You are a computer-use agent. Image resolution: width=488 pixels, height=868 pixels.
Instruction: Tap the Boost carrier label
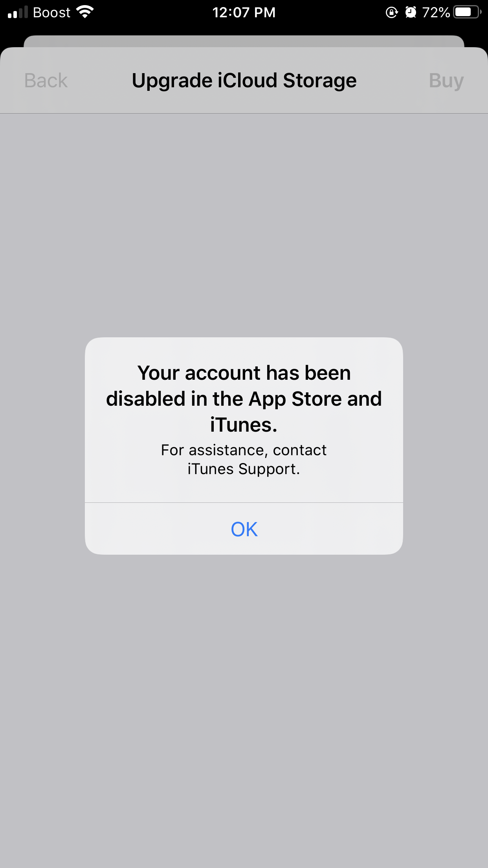tap(51, 13)
